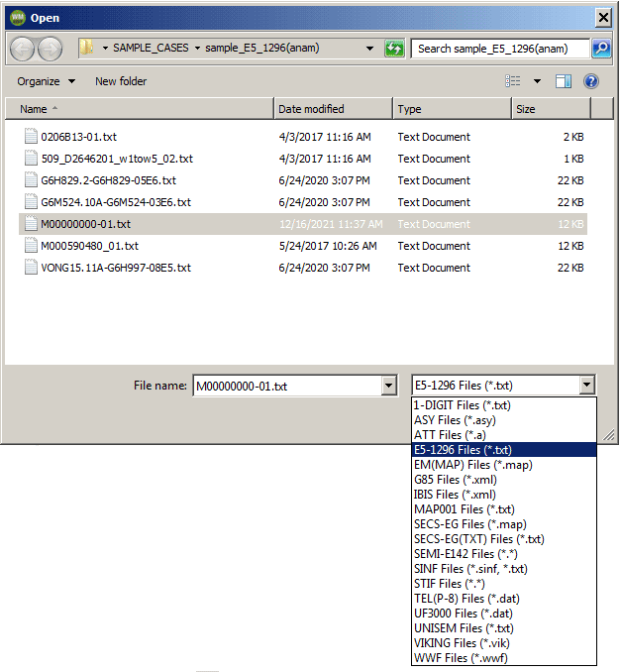Screen dimensions: 621x672
Task: Click the search sample_E5_1296(anam) field
Action: (x=500, y=49)
